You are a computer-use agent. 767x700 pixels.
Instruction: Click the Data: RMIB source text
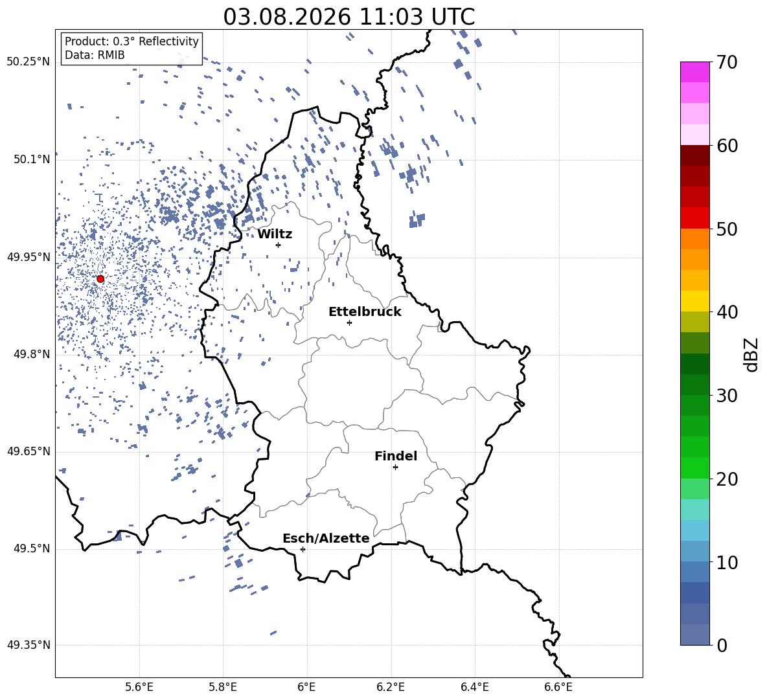tap(95, 55)
